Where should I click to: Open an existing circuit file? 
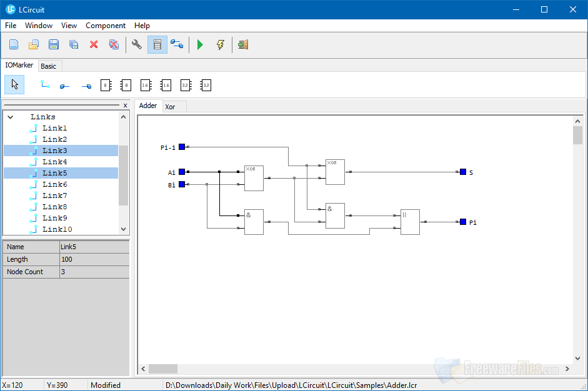tap(34, 44)
